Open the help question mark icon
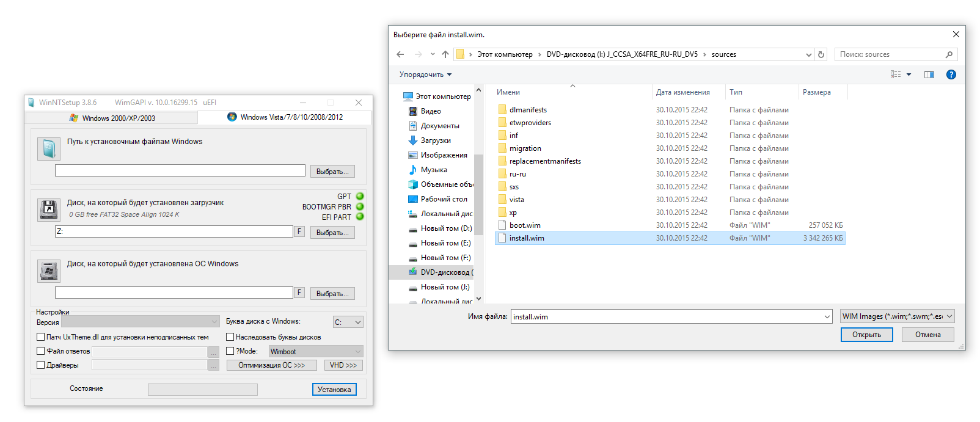 click(x=951, y=75)
